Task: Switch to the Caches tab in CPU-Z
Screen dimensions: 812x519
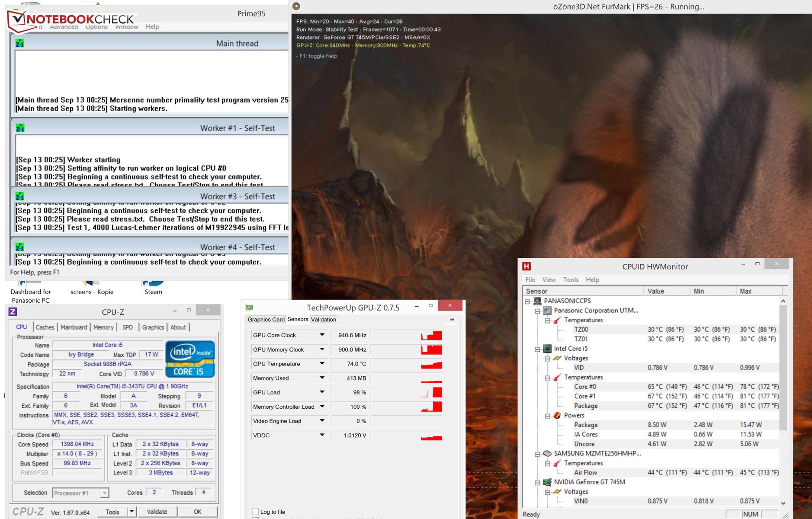Action: point(45,327)
